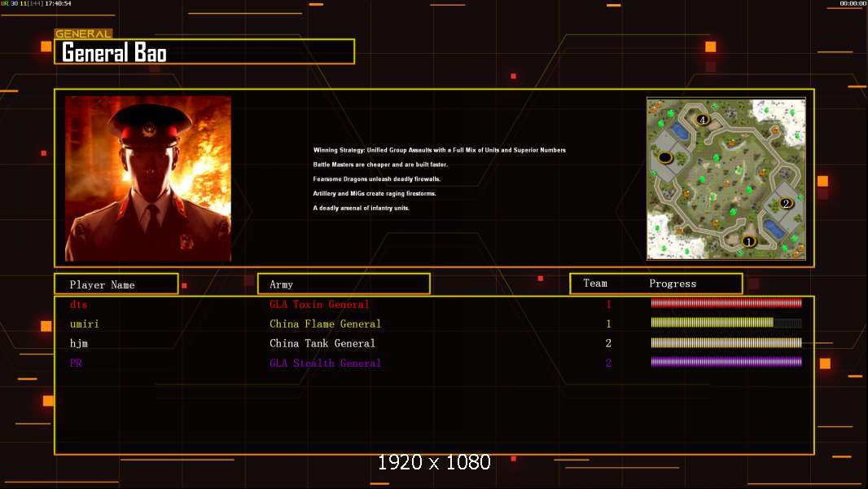
Task: Click the Battle Masters are cheaper line
Action: coord(380,165)
